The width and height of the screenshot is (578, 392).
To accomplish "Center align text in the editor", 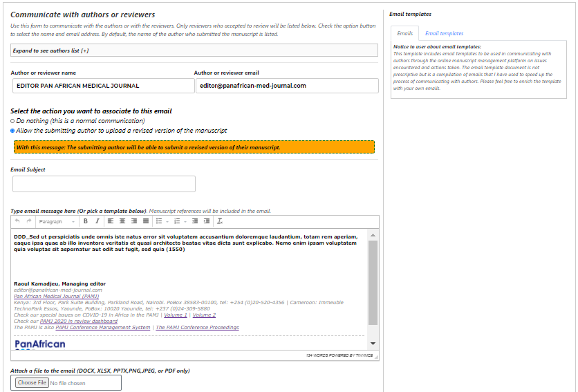I will click(122, 221).
